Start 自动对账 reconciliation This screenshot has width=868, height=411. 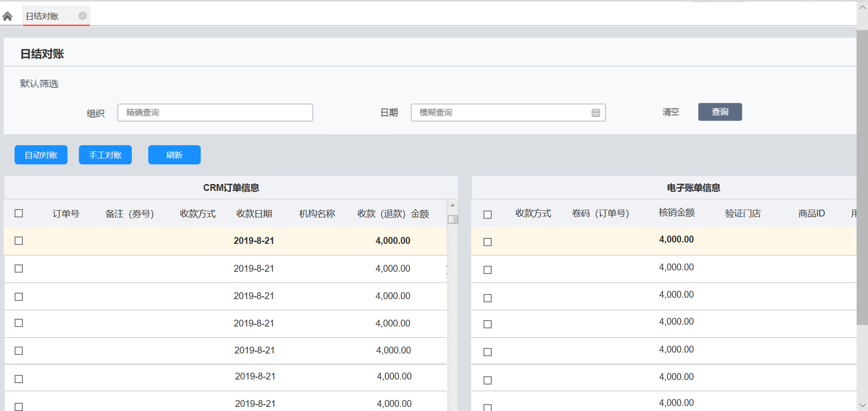[41, 155]
